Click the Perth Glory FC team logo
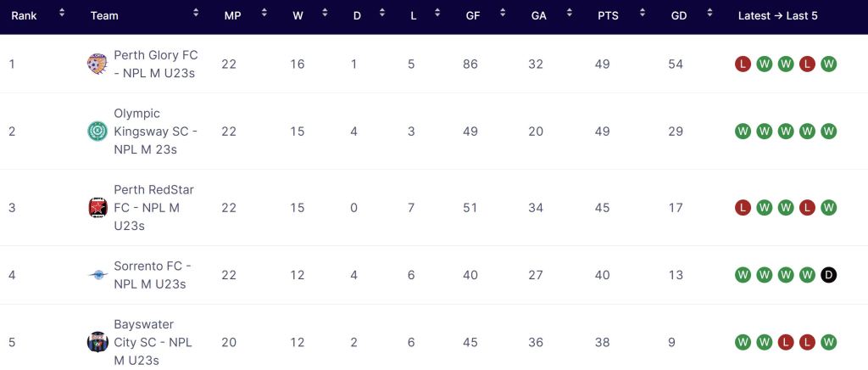Screen dimensions: 868x370 (x=97, y=64)
